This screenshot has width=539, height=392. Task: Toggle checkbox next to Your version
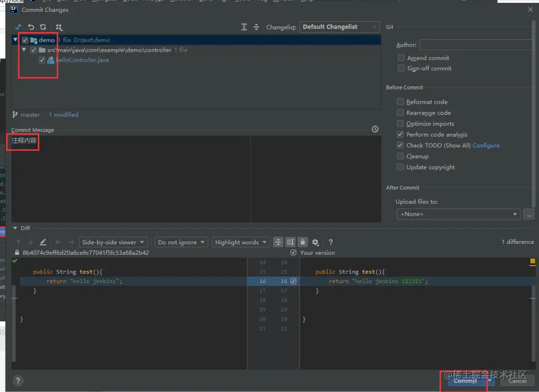(293, 253)
